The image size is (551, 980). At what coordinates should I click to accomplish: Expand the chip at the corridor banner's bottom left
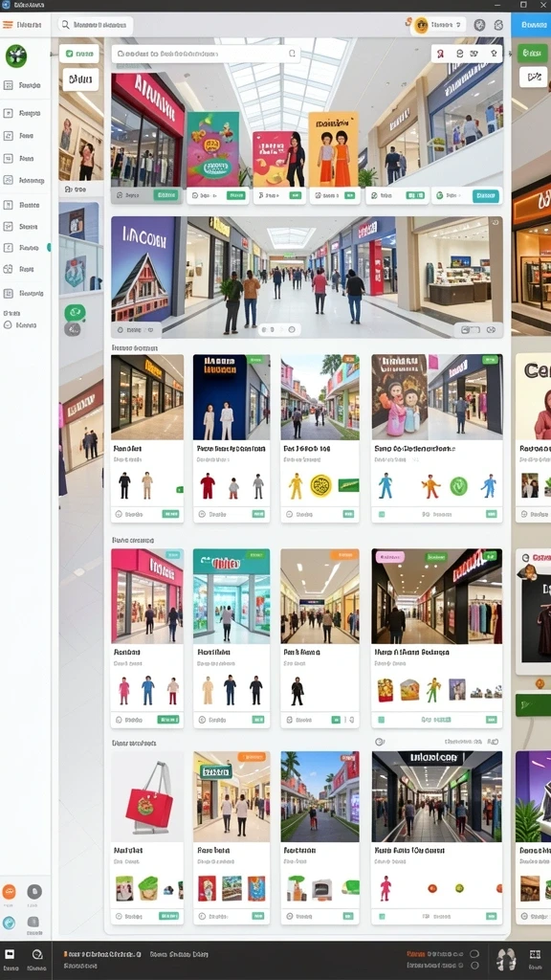(136, 329)
